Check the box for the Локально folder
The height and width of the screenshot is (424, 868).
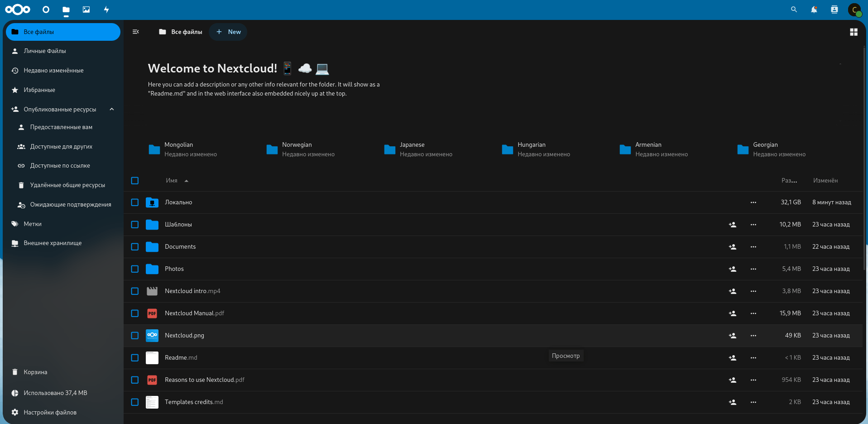[x=135, y=202]
